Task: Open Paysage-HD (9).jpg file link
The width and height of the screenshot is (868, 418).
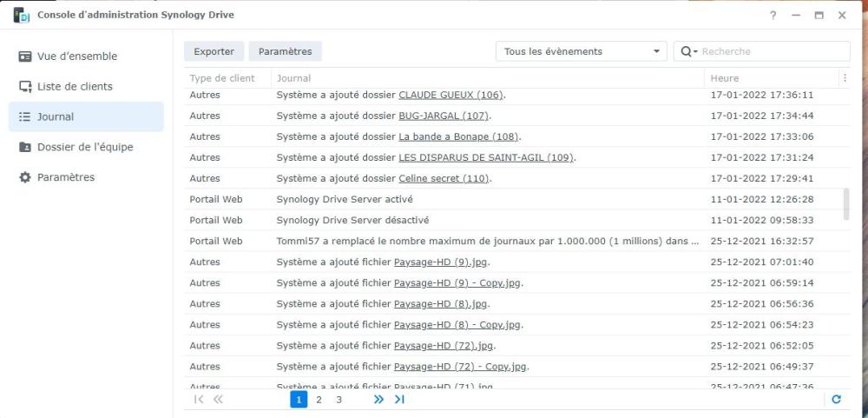Action: point(441,262)
